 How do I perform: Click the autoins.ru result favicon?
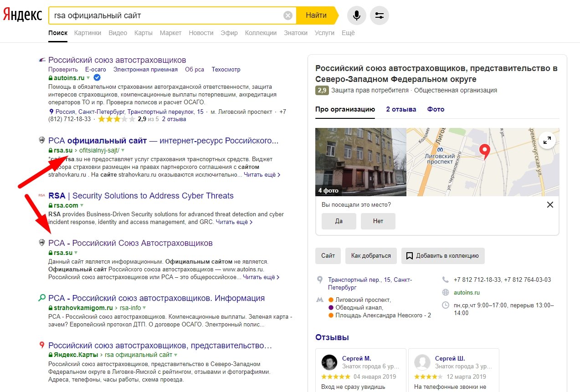pyautogui.click(x=42, y=60)
